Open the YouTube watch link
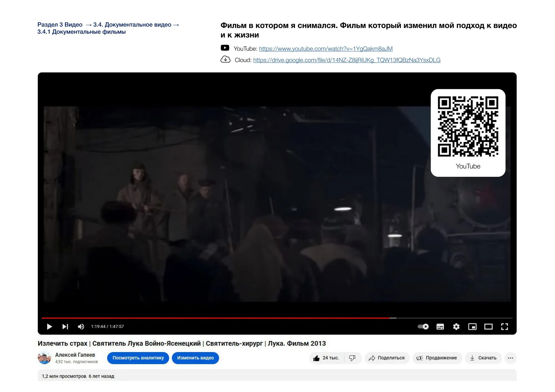555x392 pixels. pyautogui.click(x=326, y=49)
